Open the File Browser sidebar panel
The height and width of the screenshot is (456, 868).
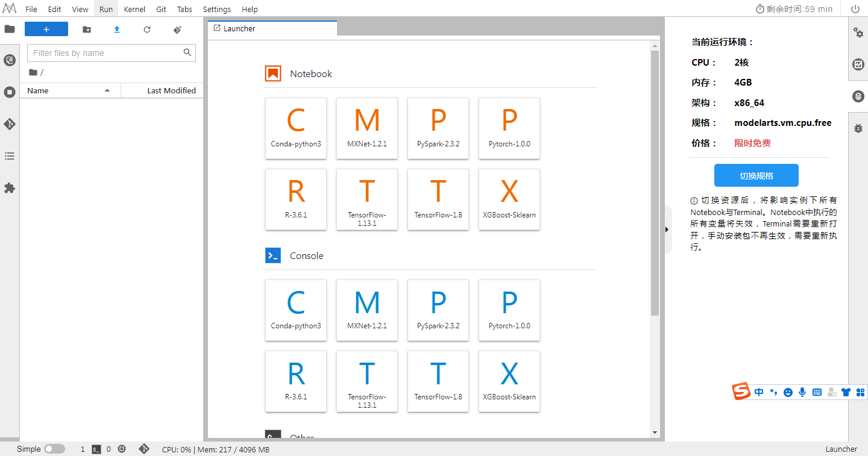point(10,29)
